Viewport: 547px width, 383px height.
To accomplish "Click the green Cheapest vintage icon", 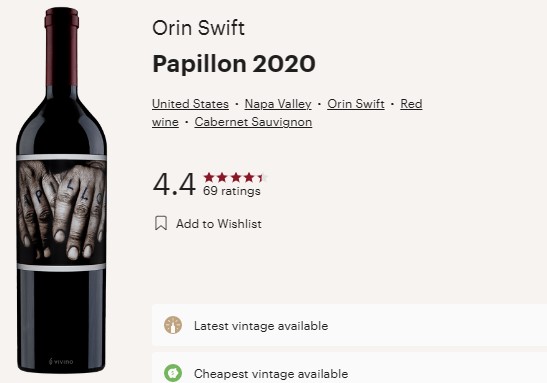I will click(x=173, y=373).
